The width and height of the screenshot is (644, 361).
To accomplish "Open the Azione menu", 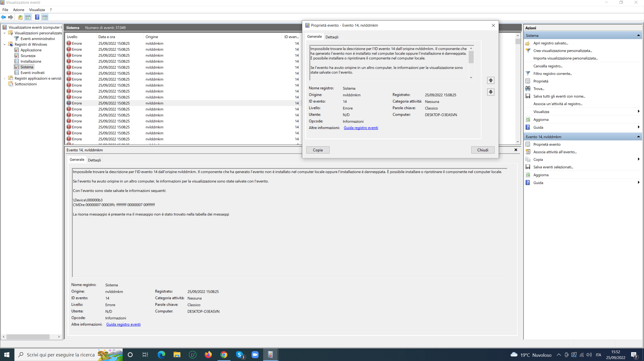I will [x=19, y=10].
